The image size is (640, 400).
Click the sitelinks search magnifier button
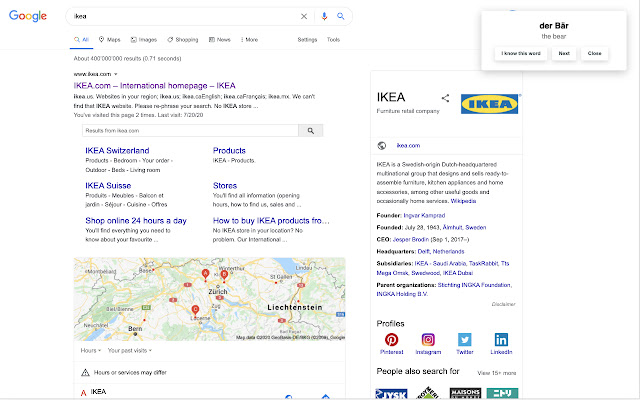tap(311, 131)
